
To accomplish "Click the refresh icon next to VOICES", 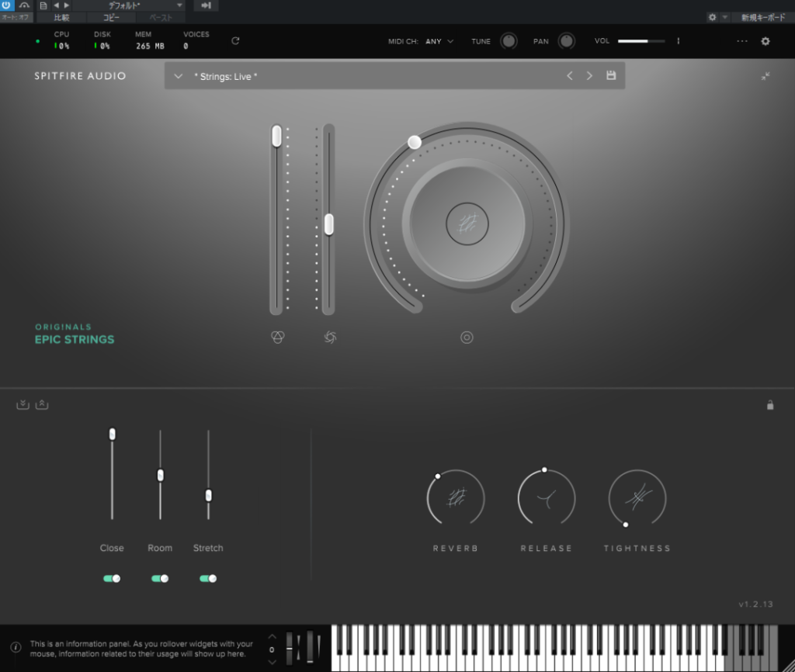I will click(x=235, y=41).
